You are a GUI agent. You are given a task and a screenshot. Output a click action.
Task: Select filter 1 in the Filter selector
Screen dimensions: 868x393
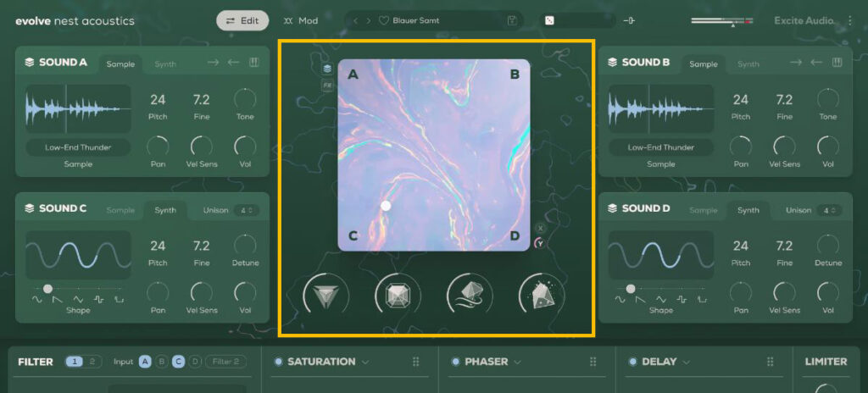pos(75,362)
